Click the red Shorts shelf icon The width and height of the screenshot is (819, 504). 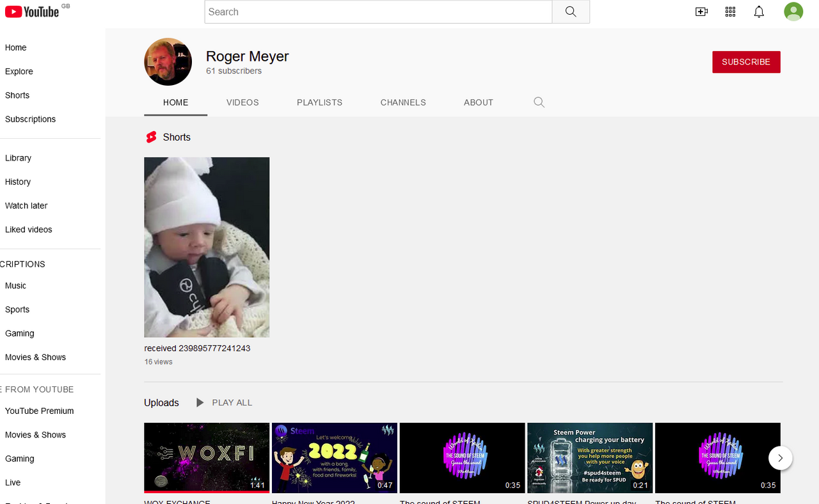click(x=151, y=137)
